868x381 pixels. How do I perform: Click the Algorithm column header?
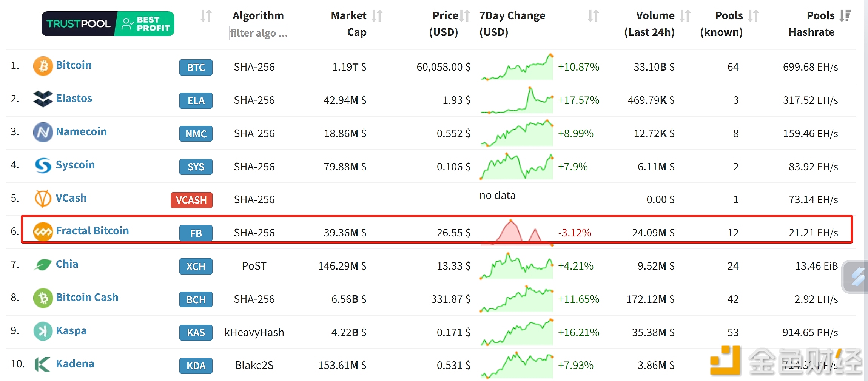click(258, 15)
